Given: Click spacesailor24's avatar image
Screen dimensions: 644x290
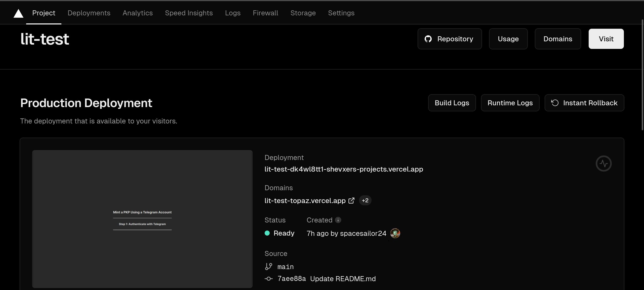Looking at the screenshot, I should (x=395, y=233).
